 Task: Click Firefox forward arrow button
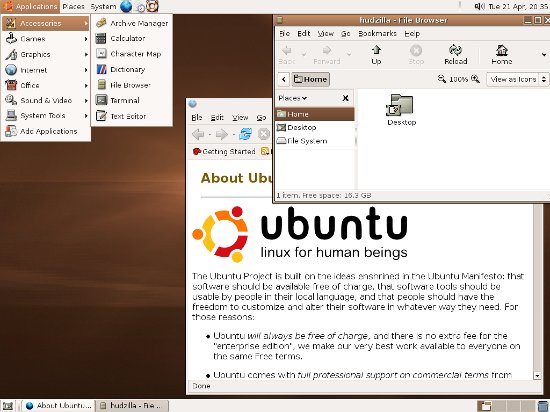click(222, 134)
